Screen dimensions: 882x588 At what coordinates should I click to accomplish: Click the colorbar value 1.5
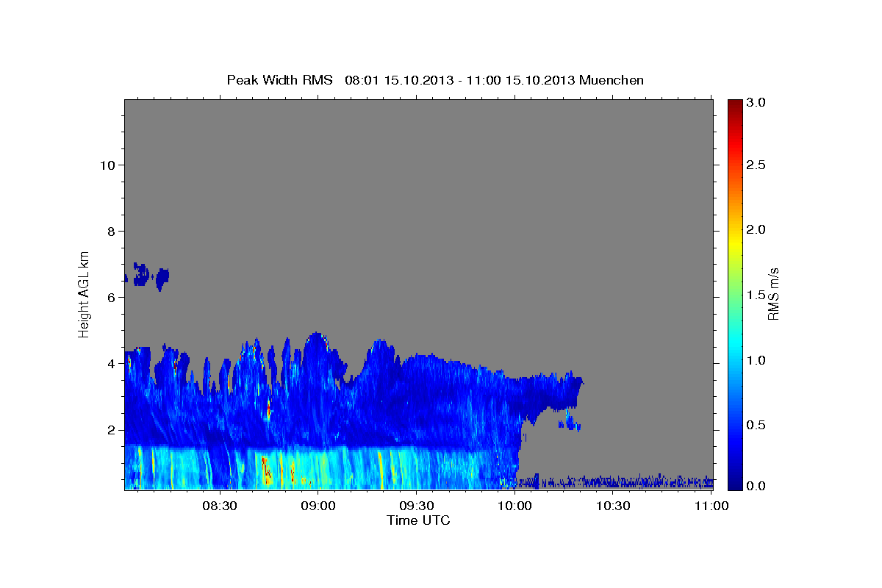coord(756,295)
